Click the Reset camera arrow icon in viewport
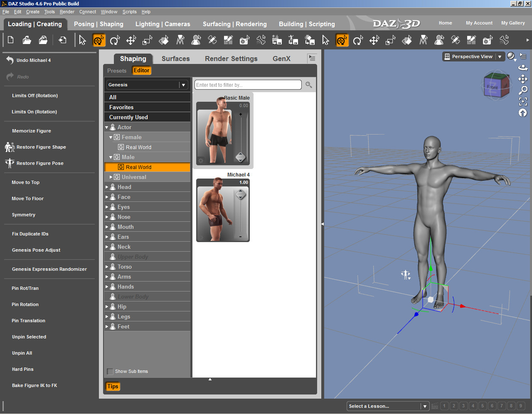The height and width of the screenshot is (414, 532). (x=523, y=113)
